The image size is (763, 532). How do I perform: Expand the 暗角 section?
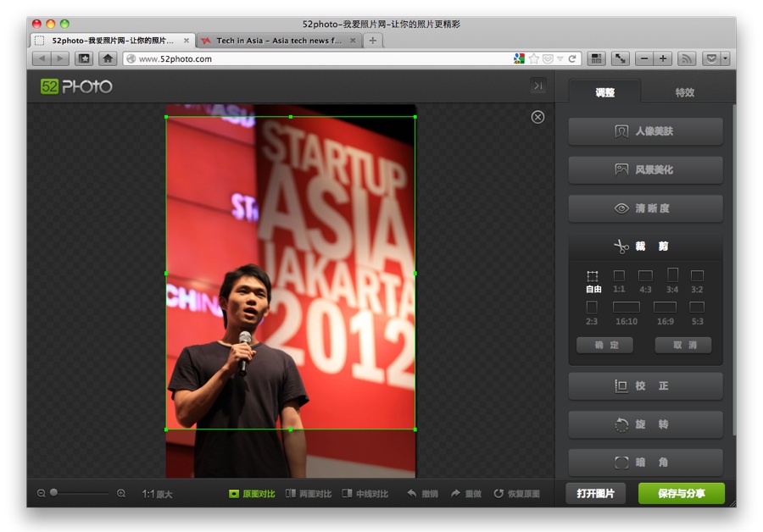[x=645, y=463]
